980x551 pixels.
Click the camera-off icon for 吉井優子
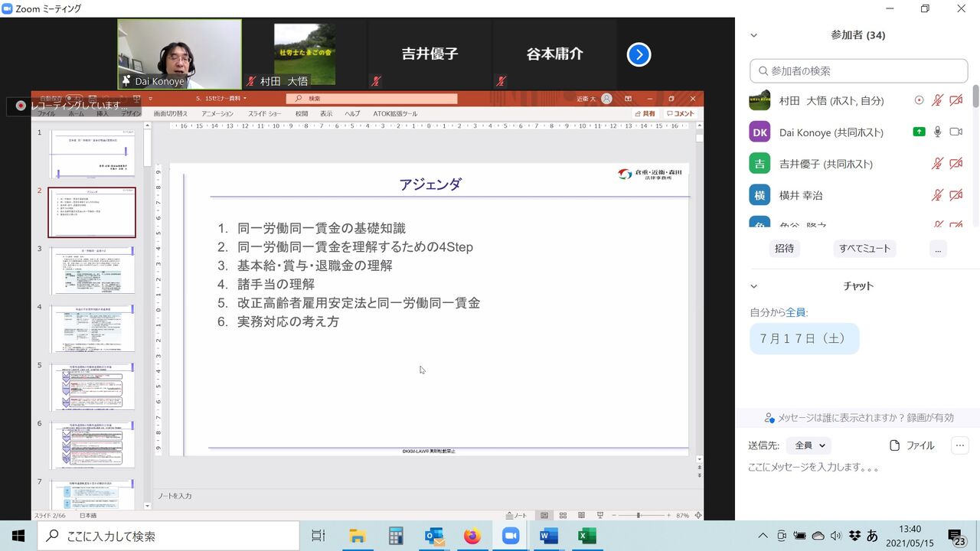(956, 163)
